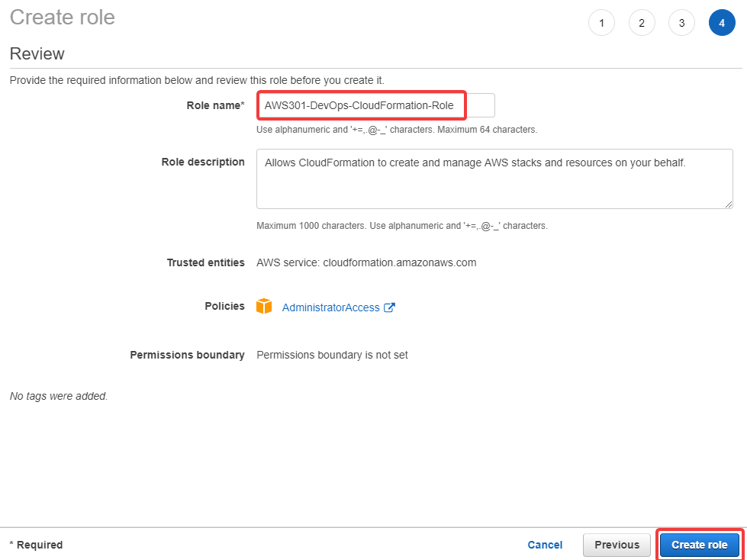Image resolution: width=747 pixels, height=560 pixels.
Task: Focus the Role name input field
Action: tap(375, 106)
